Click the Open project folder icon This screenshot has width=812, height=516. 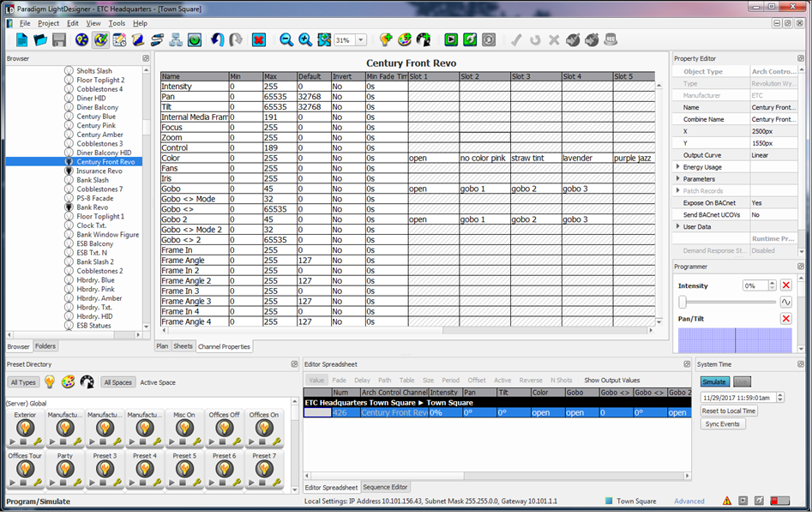40,40
